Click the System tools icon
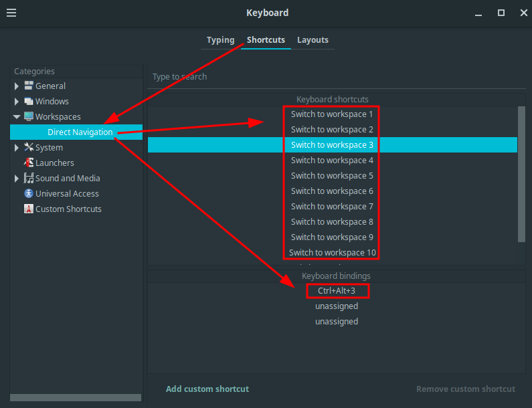532x408 pixels. tap(29, 147)
